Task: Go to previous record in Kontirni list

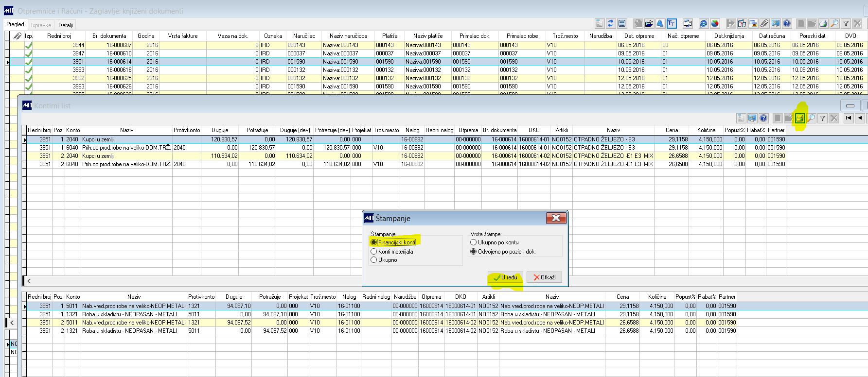Action: tap(860, 118)
